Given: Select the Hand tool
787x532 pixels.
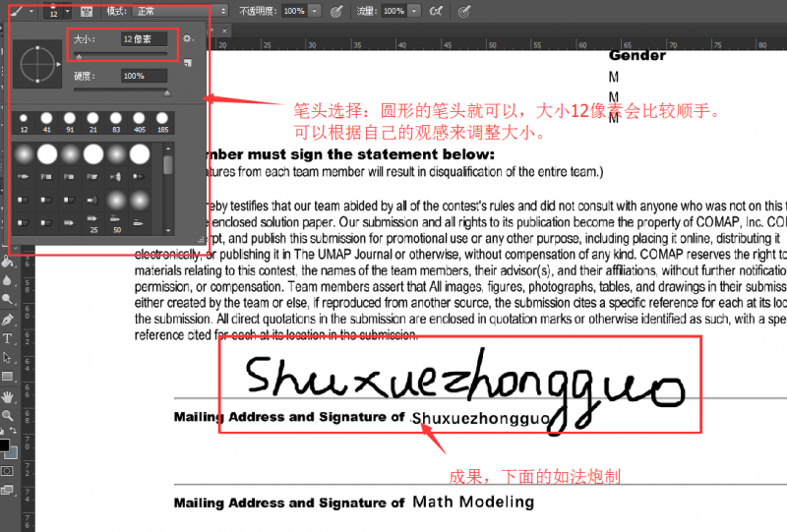Looking at the screenshot, I should pyautogui.click(x=8, y=396).
